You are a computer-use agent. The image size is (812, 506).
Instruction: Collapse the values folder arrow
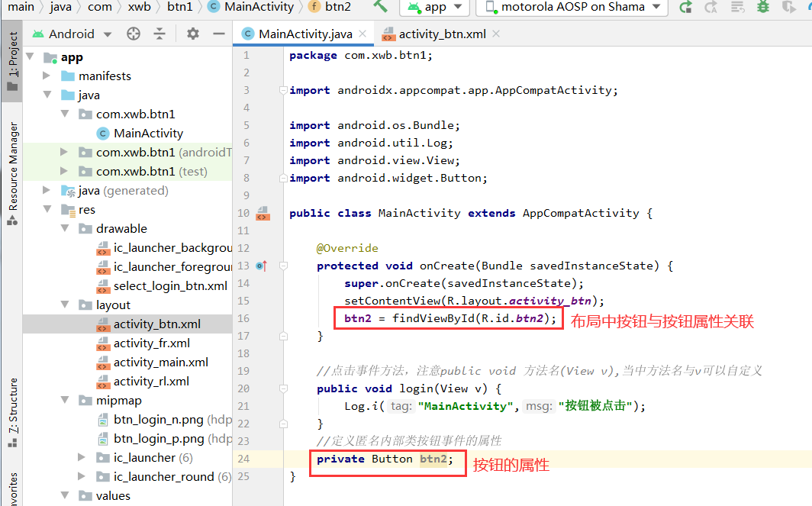(x=65, y=495)
